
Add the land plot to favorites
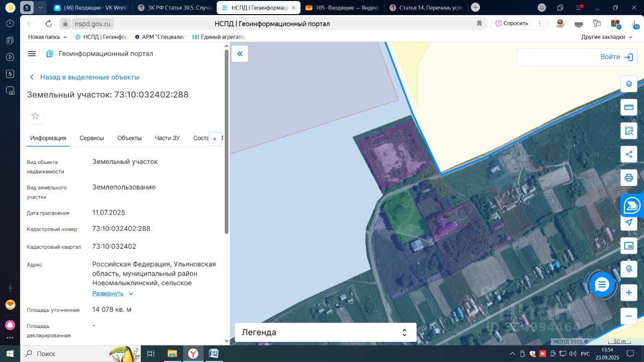click(35, 116)
